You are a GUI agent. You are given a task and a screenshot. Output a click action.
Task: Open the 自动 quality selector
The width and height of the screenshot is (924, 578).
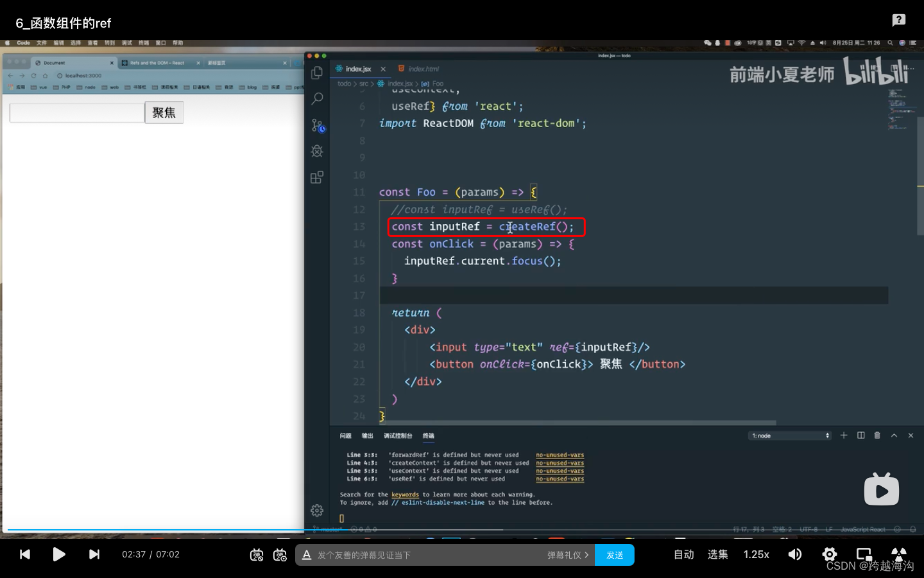click(x=684, y=554)
